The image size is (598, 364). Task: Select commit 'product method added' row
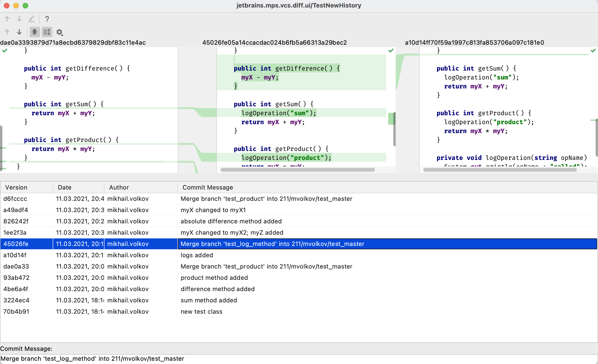(x=214, y=278)
